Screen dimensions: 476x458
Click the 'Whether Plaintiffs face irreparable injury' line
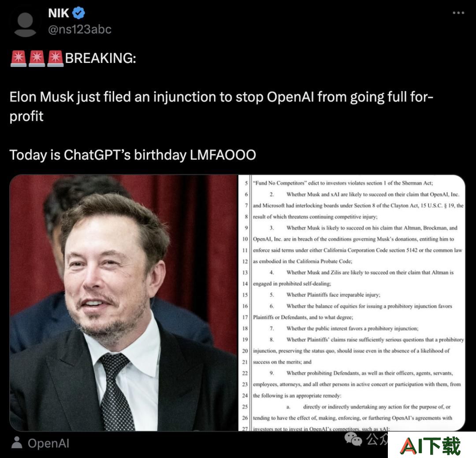pyautogui.click(x=333, y=295)
